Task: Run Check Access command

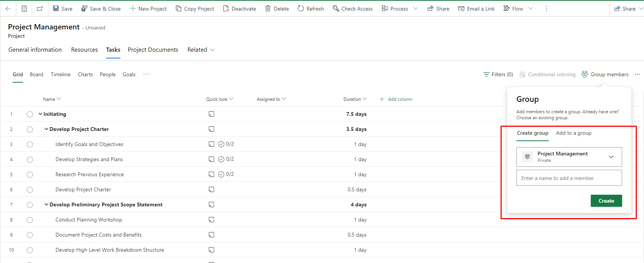Action: 353,8
